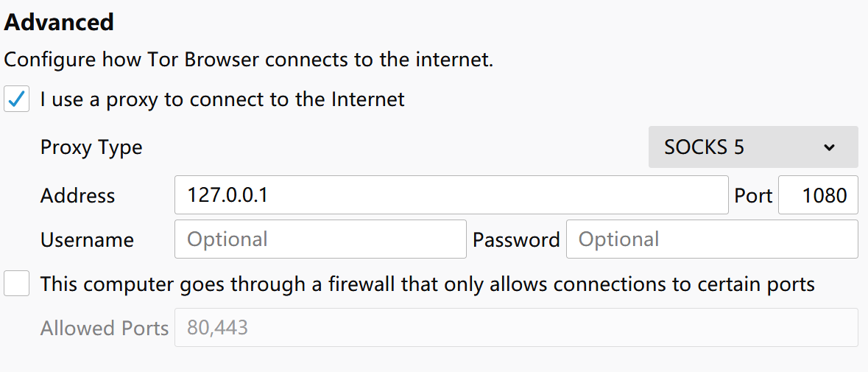Focus the Address field showing 127.0.0.1
868x372 pixels.
(x=451, y=195)
